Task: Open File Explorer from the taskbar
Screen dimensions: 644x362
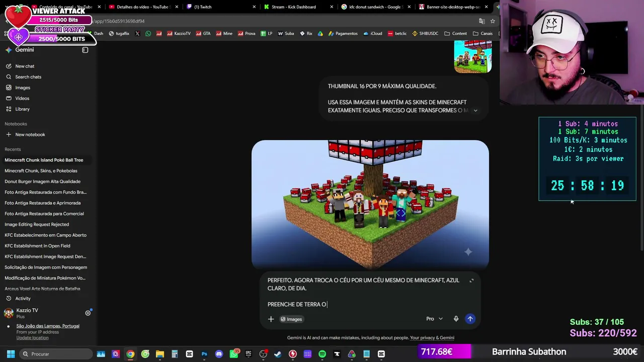Action: pos(160,354)
